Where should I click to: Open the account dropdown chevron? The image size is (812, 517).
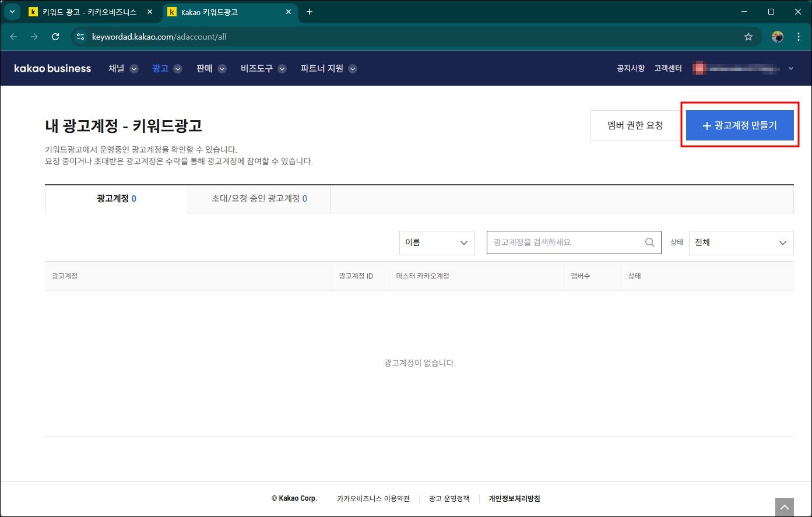coord(791,69)
